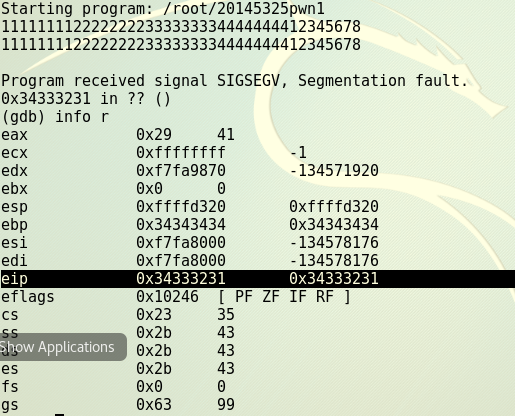Select eax value 0x29
Viewport: 515px width, 416px height.
(x=154, y=135)
